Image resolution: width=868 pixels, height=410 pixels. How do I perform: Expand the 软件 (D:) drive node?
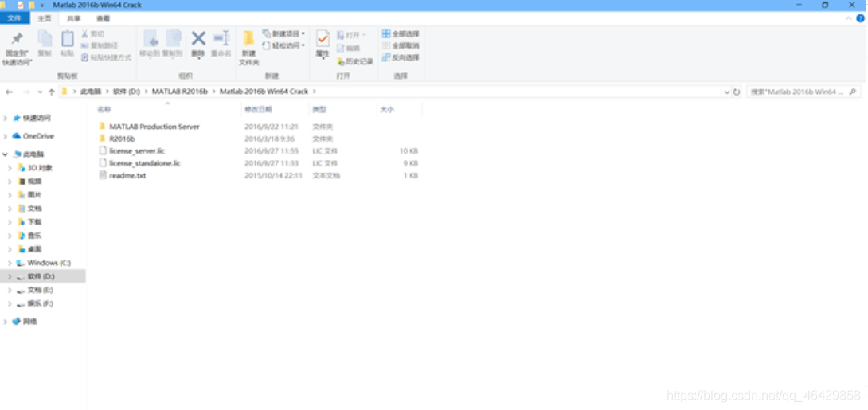pos(10,276)
